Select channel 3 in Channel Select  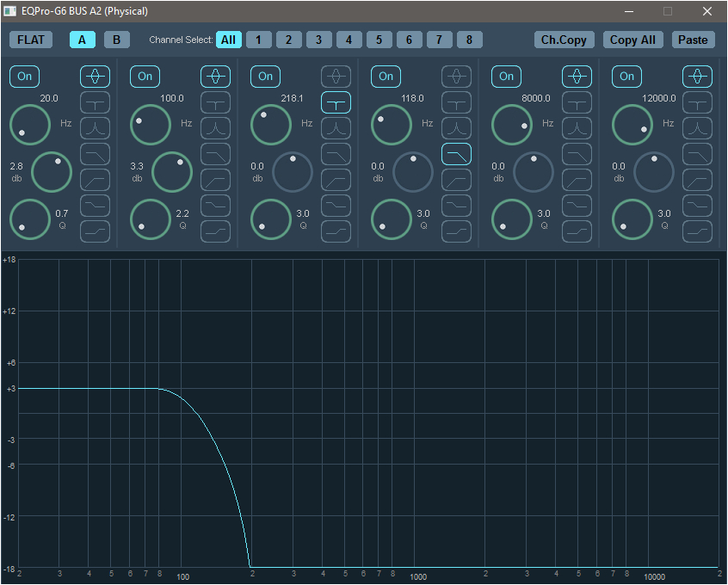pyautogui.click(x=318, y=40)
